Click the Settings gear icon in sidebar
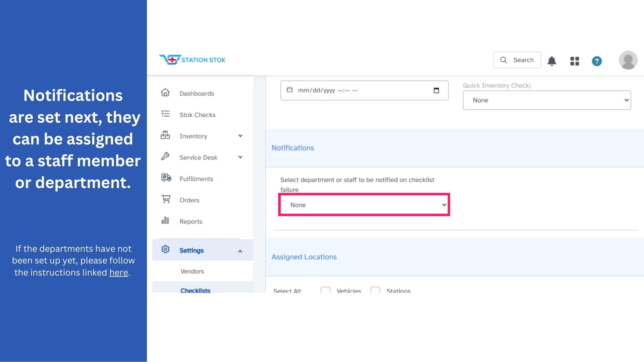The image size is (644, 362). pos(165,249)
